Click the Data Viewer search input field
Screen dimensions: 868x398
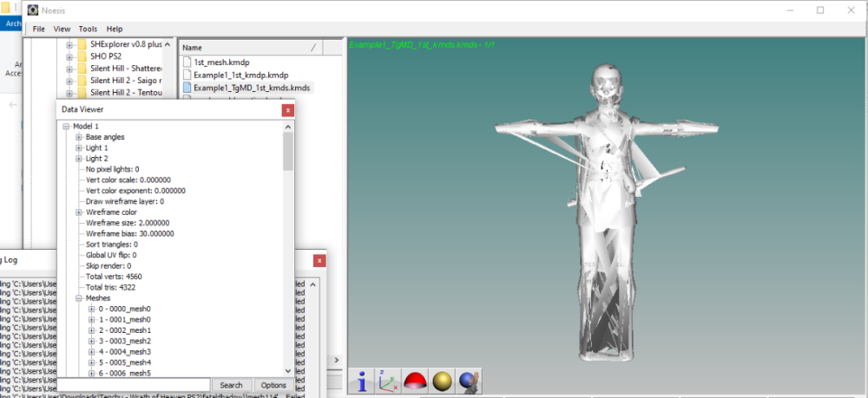[x=134, y=385]
